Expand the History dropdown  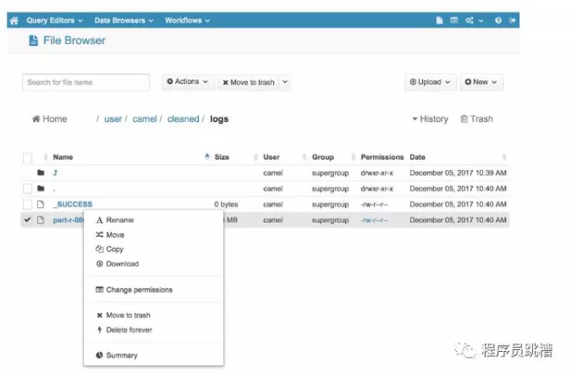point(430,118)
